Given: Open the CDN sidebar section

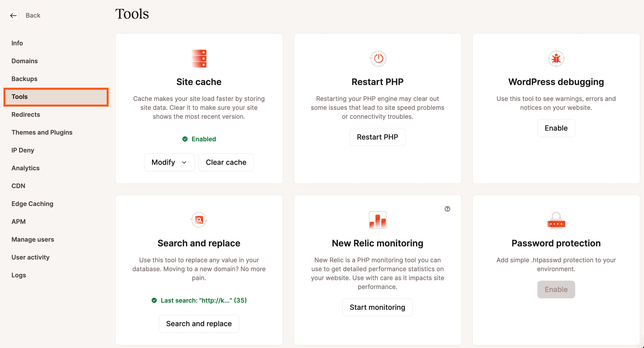Looking at the screenshot, I should tap(18, 186).
